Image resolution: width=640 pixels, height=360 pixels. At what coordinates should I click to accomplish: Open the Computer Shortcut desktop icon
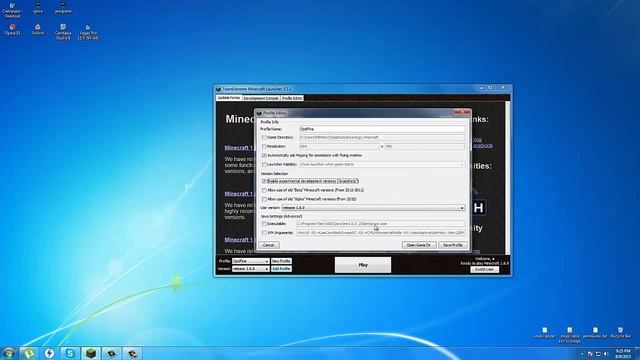click(12, 11)
